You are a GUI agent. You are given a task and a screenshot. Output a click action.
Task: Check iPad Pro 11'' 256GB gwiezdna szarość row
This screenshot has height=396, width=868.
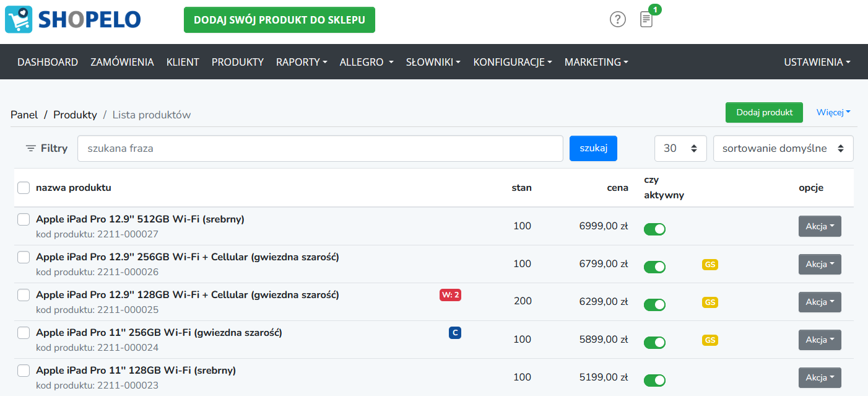pyautogui.click(x=24, y=333)
